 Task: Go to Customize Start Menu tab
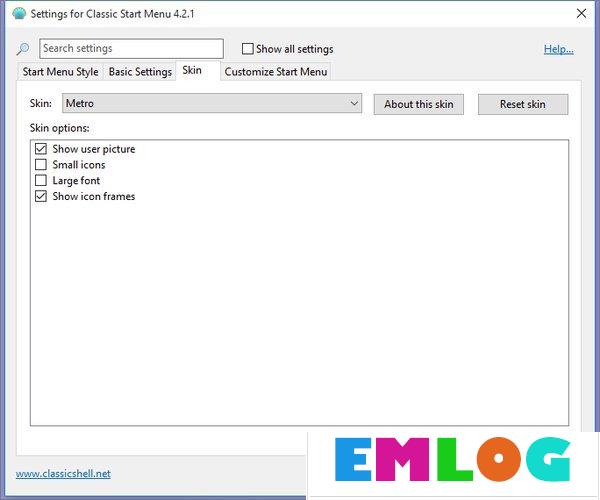(x=276, y=72)
